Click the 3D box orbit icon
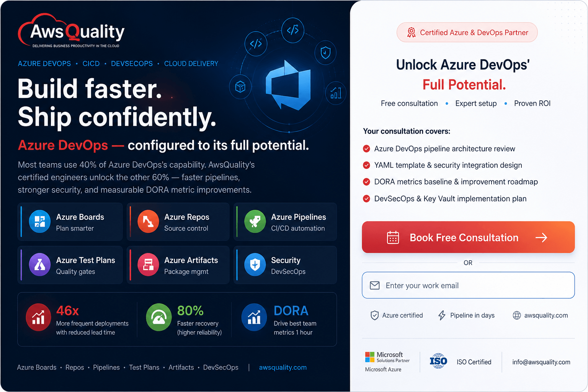 tap(240, 87)
